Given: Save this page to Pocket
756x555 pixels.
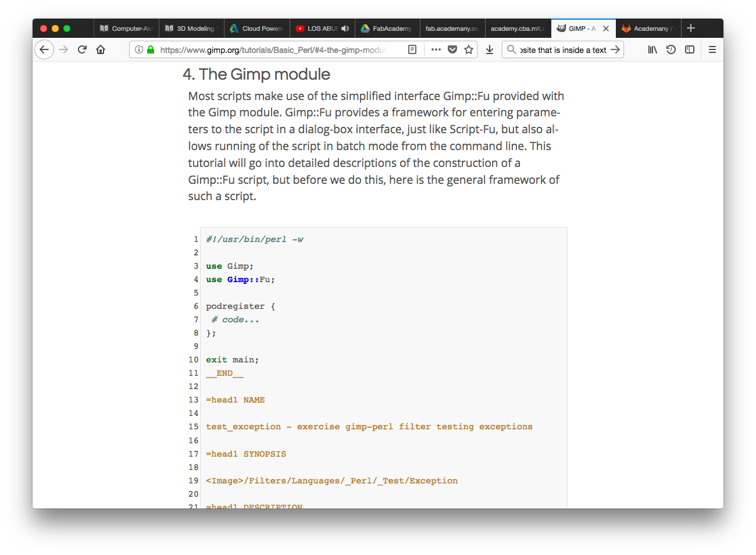Looking at the screenshot, I should [x=452, y=50].
